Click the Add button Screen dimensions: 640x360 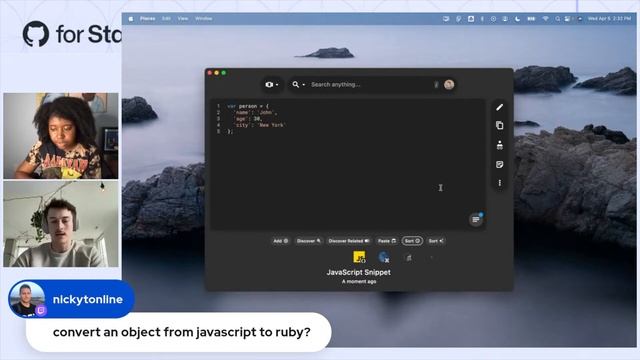point(280,241)
